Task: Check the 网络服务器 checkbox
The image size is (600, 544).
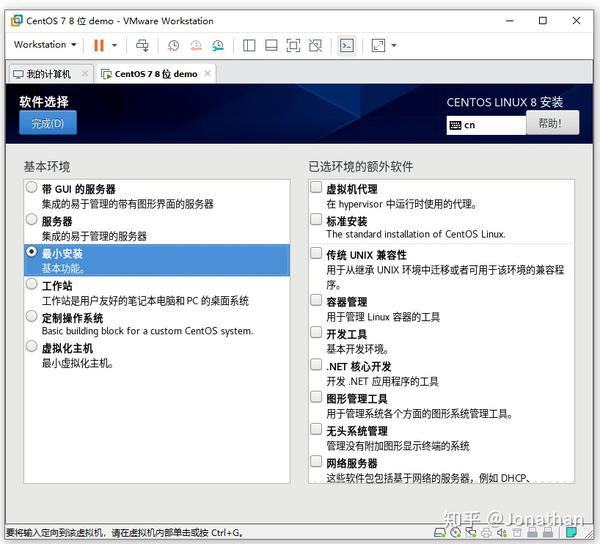Action: pyautogui.click(x=316, y=461)
